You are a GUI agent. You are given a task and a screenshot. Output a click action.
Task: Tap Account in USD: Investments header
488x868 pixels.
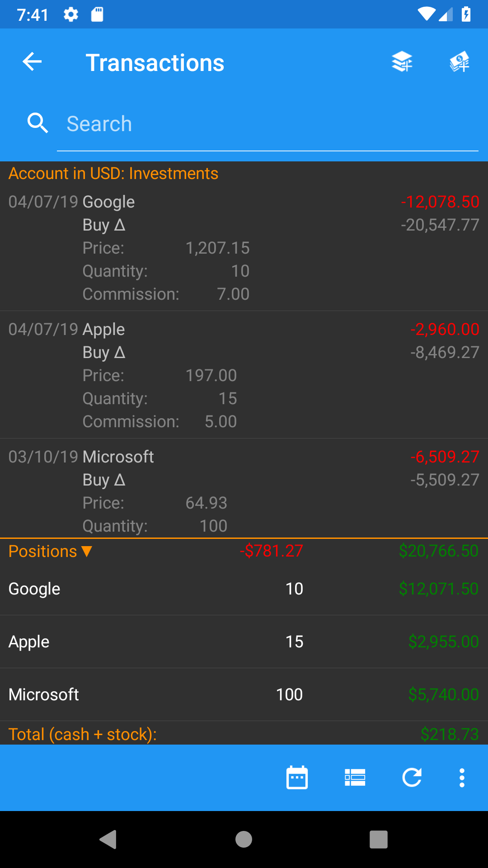(113, 174)
